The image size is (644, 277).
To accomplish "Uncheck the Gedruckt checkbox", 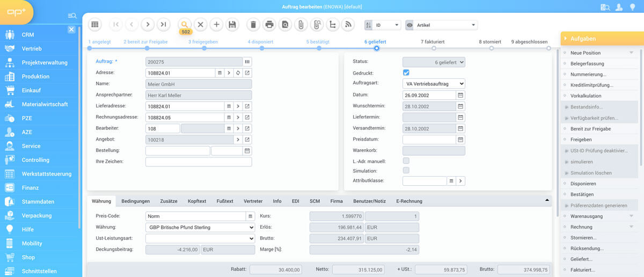I will pos(406,72).
